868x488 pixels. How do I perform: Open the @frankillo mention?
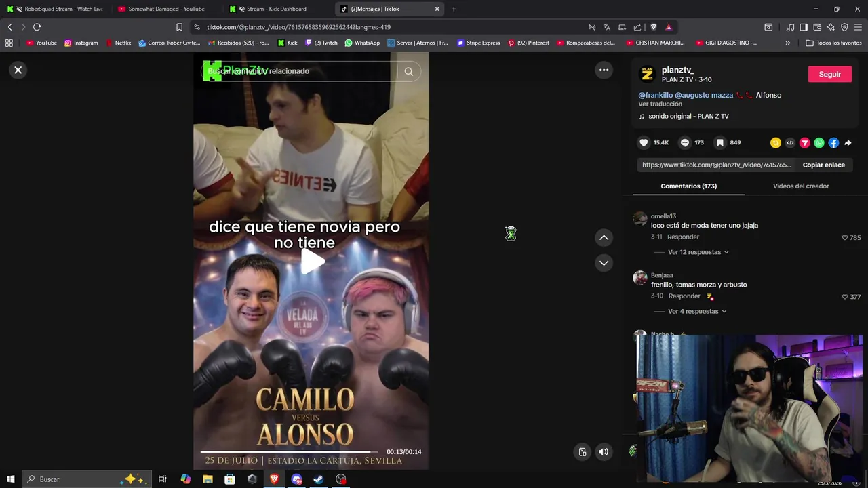click(655, 95)
